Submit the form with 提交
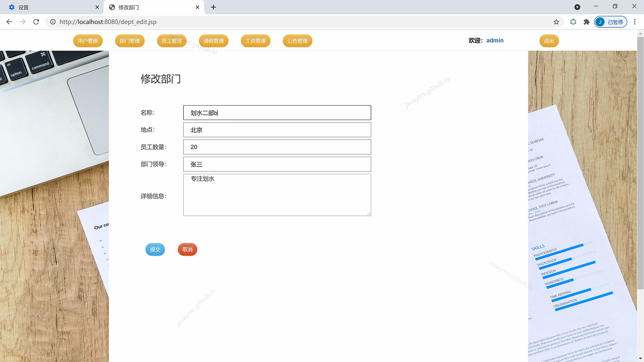Image resolution: width=644 pixels, height=362 pixels. coord(155,249)
